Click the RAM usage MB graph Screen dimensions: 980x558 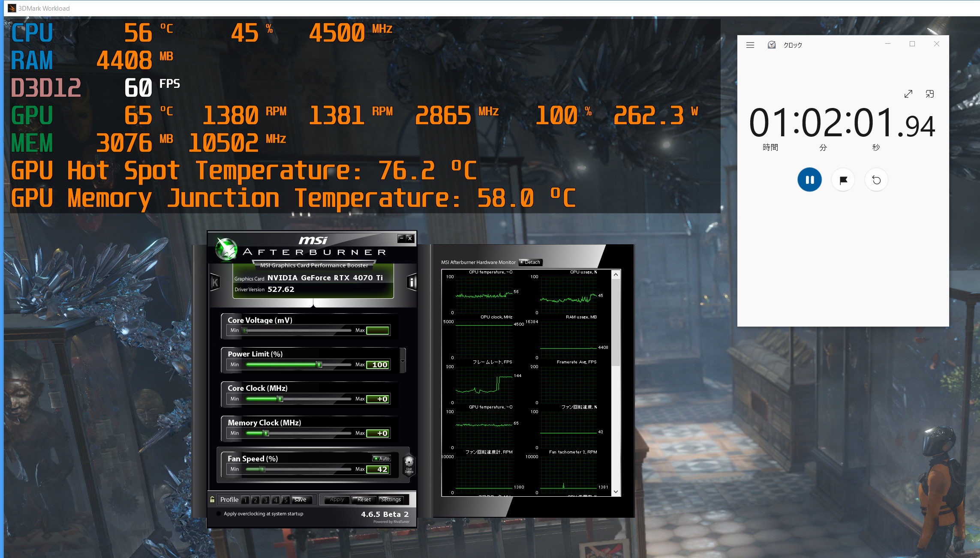[568, 339]
